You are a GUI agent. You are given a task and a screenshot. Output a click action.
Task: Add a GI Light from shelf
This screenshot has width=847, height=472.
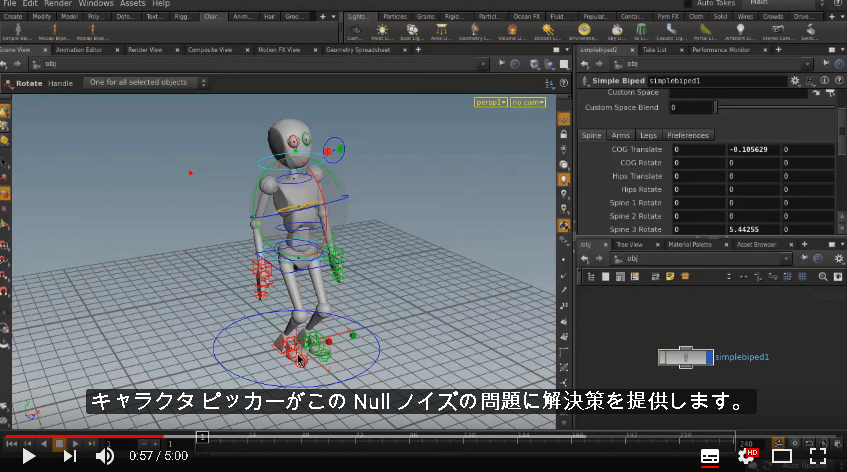pyautogui.click(x=641, y=32)
